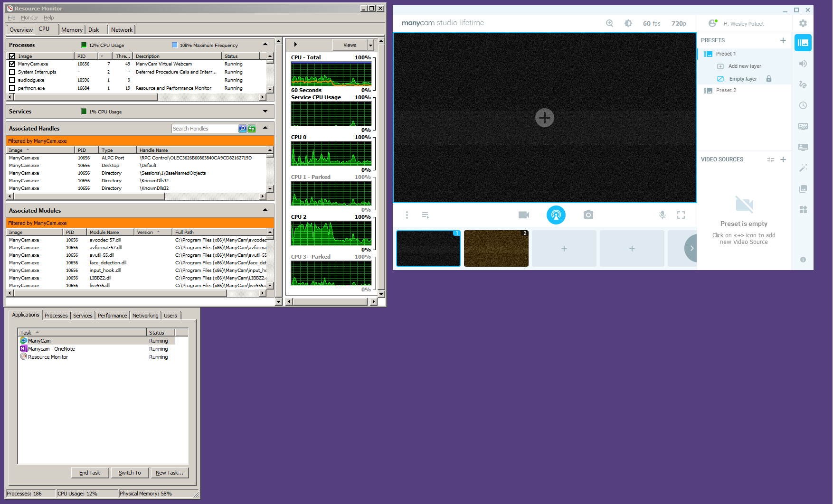Screen dimensions: 833x504
Task: Check the System Interrupts checkbox
Action: tap(12, 72)
